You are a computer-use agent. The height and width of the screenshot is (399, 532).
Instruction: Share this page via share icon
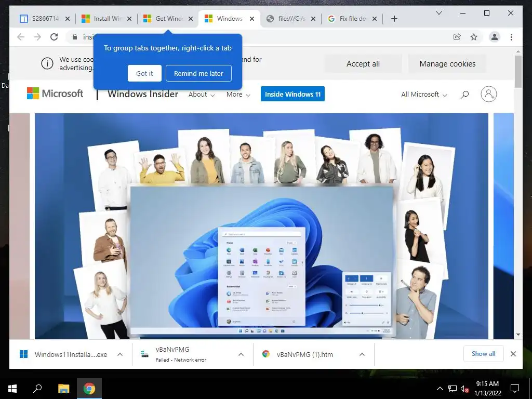point(457,37)
